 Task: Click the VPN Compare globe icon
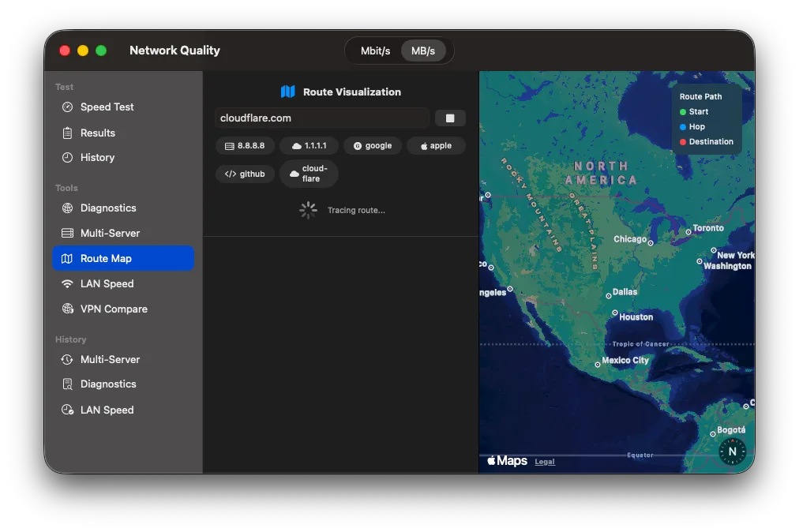point(67,309)
